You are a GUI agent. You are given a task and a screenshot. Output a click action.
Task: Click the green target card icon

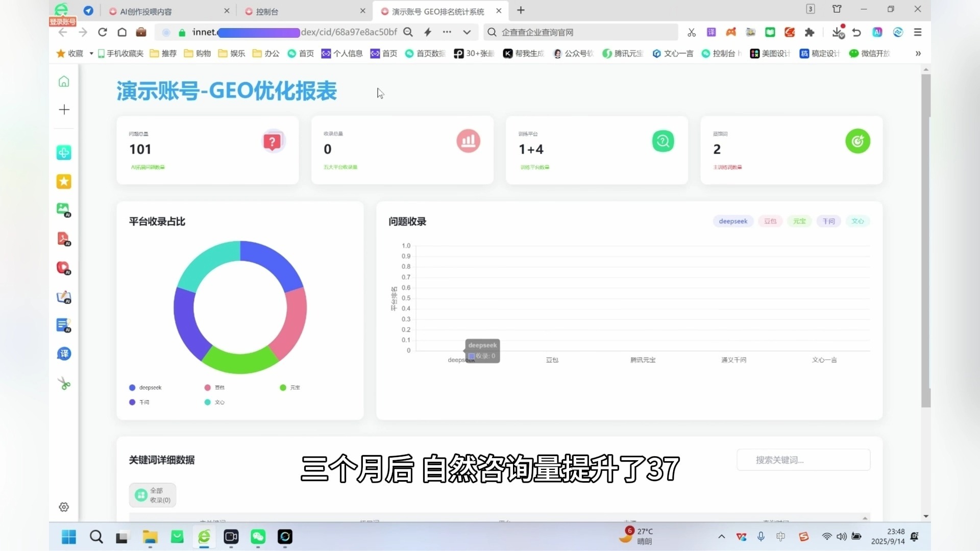(x=857, y=141)
